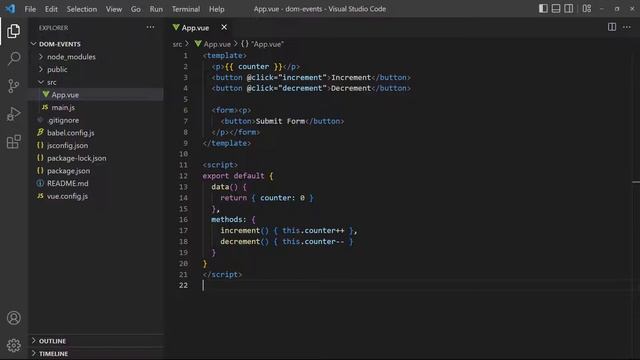Click the editor overview ruler marker
This screenshot has height=360, width=640.
point(636,182)
